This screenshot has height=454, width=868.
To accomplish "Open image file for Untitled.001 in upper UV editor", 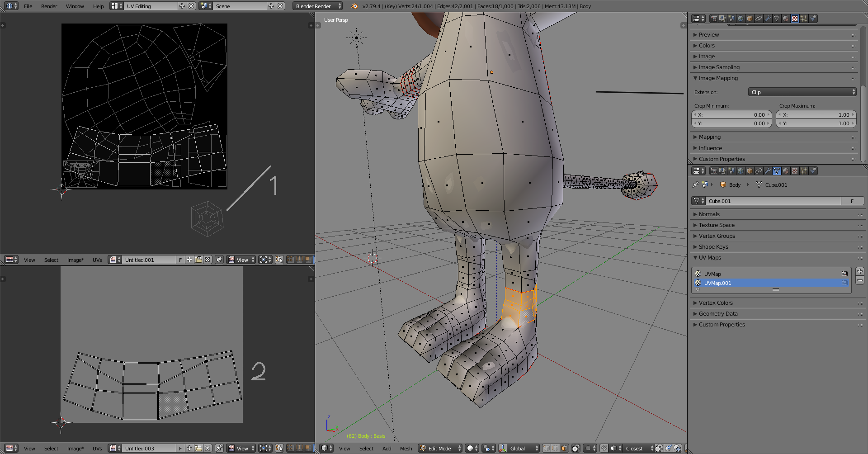I will click(x=198, y=260).
